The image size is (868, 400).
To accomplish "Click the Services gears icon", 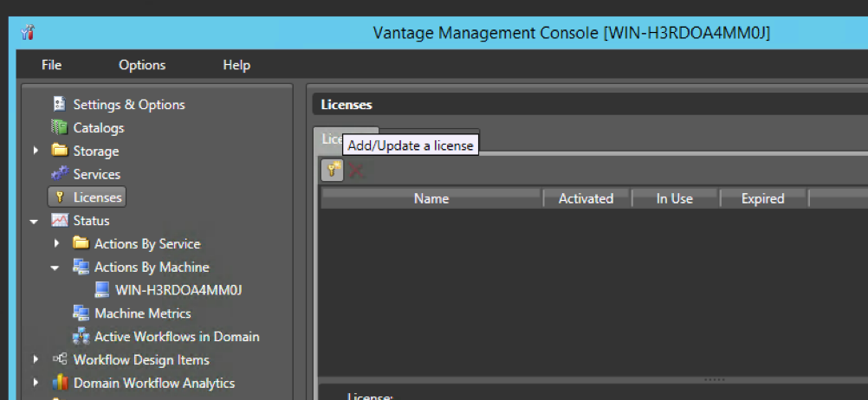I will coord(60,174).
